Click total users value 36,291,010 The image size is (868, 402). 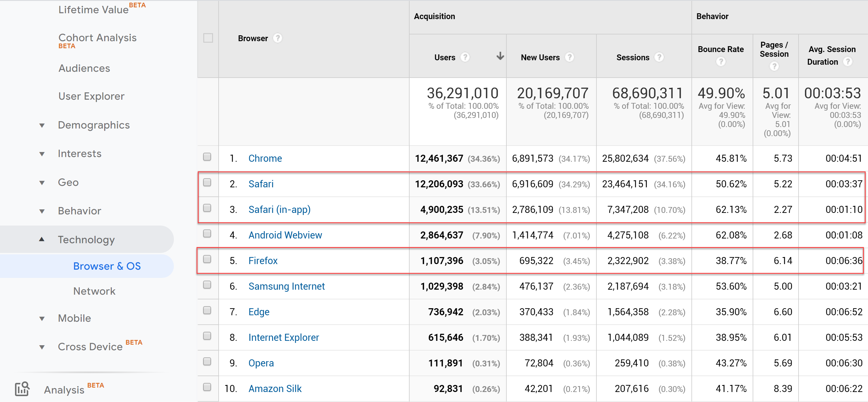pyautogui.click(x=462, y=93)
